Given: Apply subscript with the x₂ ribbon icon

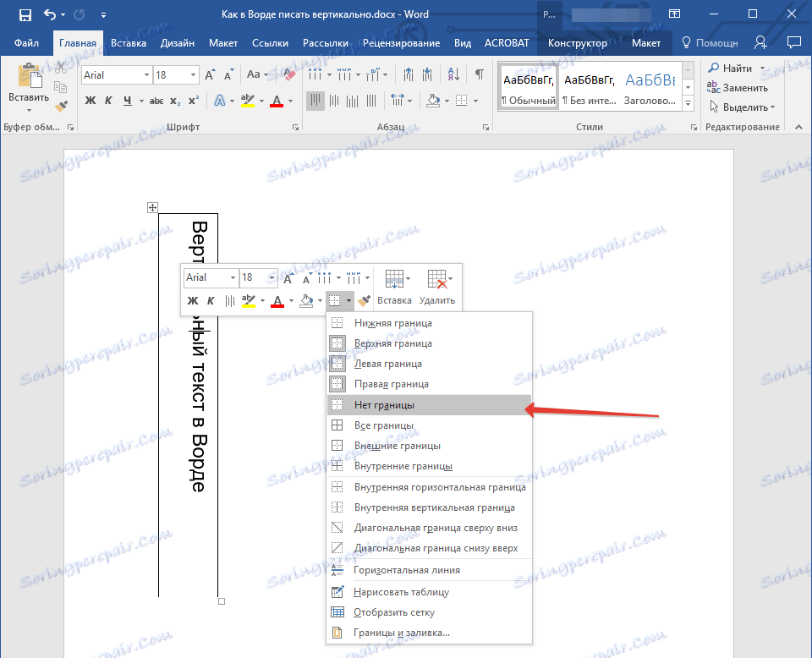Looking at the screenshot, I should pos(175,101).
